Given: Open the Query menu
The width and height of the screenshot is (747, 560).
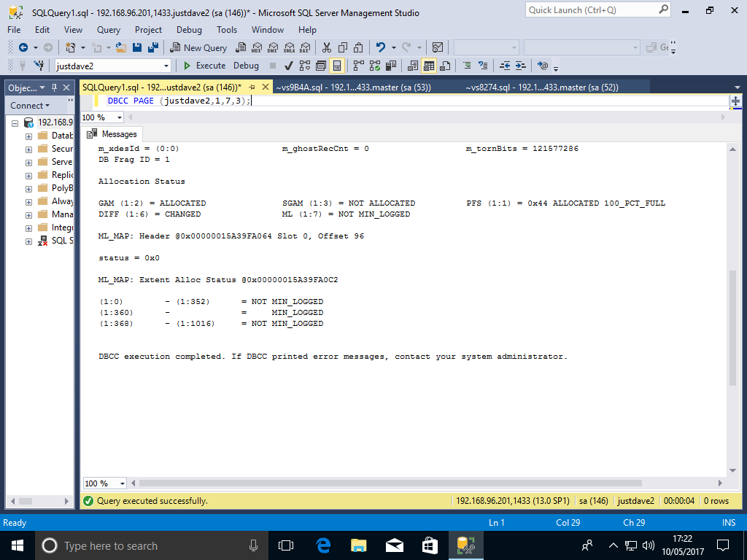Looking at the screenshot, I should coord(109,30).
